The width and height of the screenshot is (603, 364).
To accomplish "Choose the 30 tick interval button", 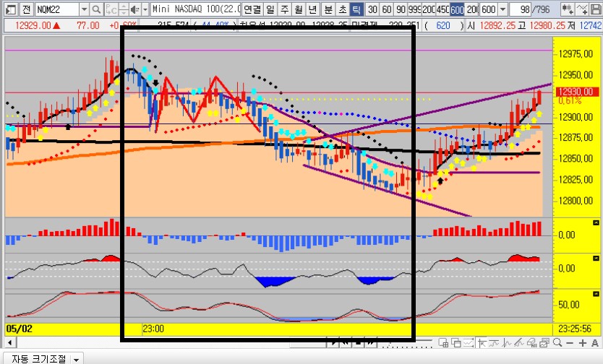I will (372, 9).
